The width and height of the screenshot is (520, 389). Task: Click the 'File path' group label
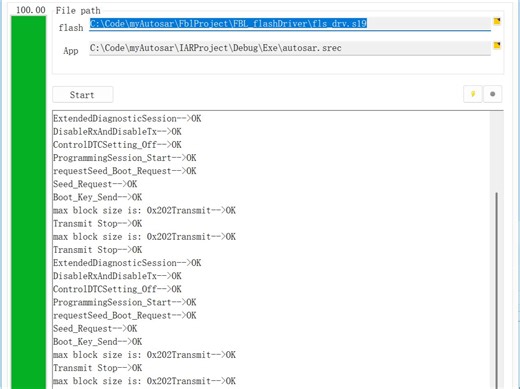tap(78, 11)
